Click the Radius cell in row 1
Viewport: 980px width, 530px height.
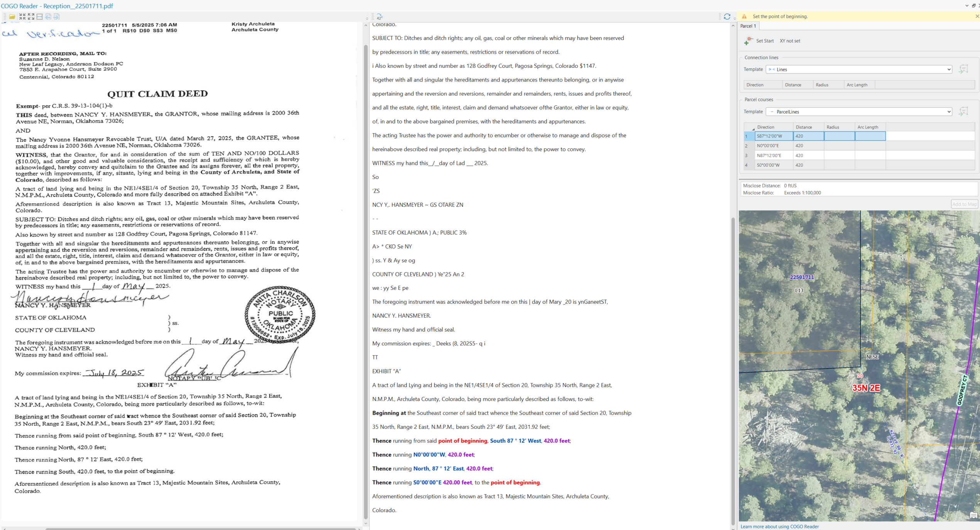[x=839, y=136]
